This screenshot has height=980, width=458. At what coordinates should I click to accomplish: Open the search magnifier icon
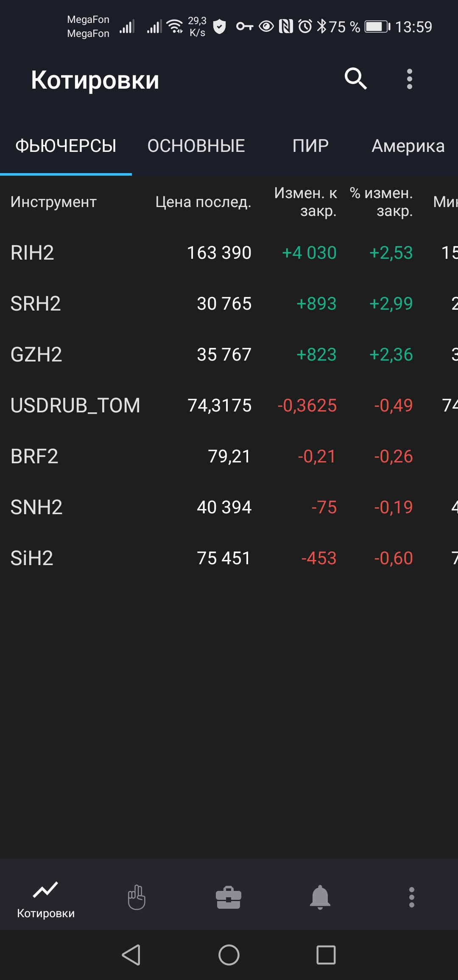355,79
